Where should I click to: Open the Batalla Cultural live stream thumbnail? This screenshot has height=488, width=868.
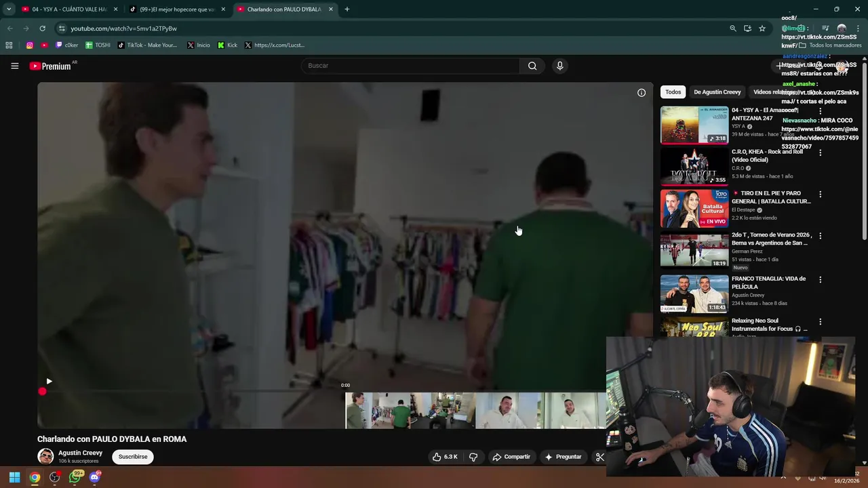[x=694, y=209]
